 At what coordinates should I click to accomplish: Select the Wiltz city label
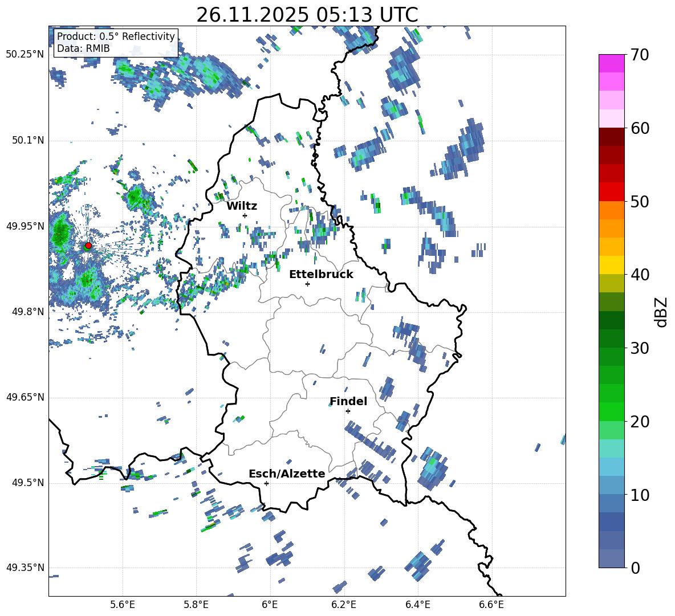tap(242, 206)
